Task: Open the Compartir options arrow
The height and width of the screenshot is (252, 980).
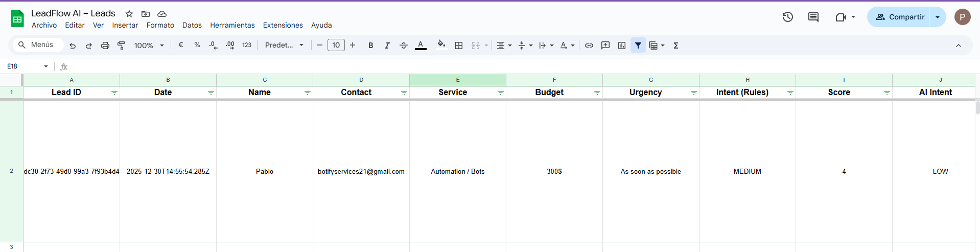Action: pos(938,17)
